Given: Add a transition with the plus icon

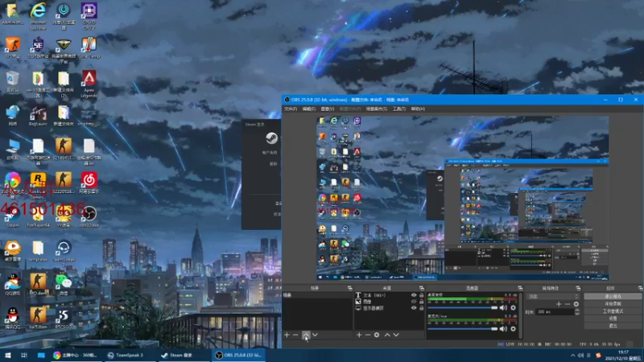Looking at the screenshot, I should (x=559, y=304).
